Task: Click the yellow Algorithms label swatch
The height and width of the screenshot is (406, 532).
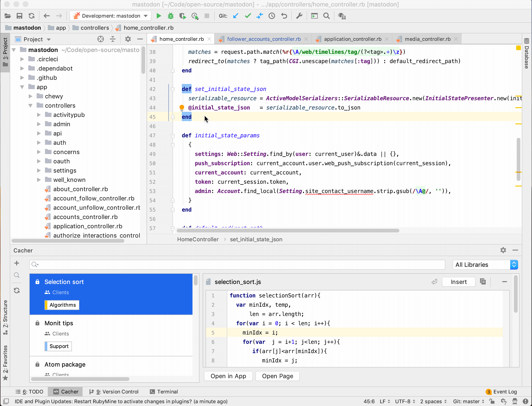Action: (46, 305)
